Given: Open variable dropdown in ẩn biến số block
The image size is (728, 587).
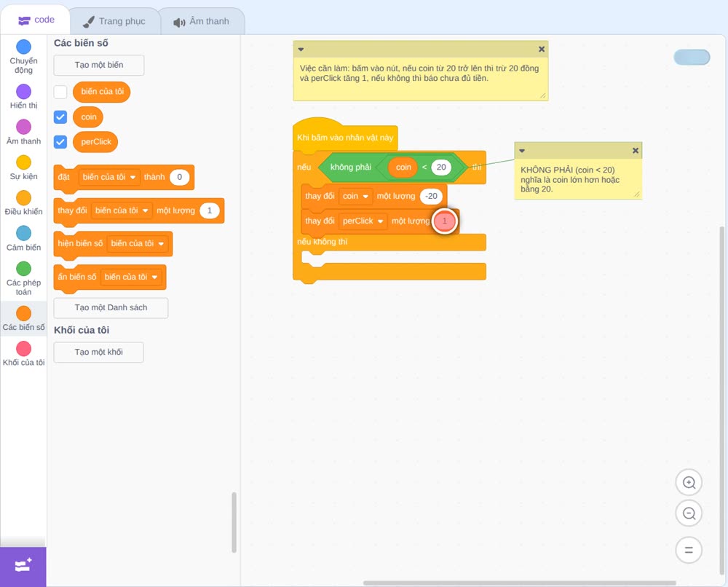Looking at the screenshot, I should (131, 277).
